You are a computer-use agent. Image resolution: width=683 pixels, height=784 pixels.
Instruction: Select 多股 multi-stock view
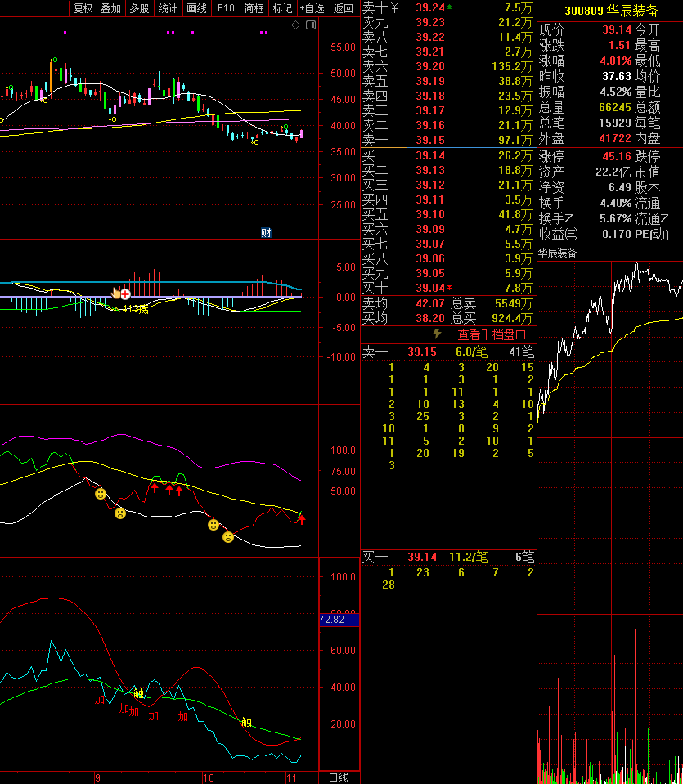pos(139,8)
